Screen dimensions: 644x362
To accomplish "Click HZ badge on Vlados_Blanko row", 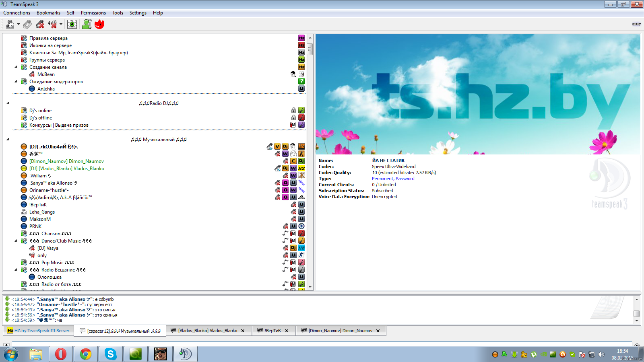I will coord(301,168).
